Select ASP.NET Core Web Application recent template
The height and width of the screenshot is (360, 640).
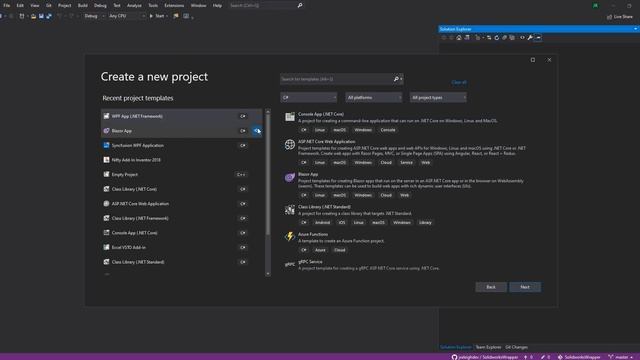[x=182, y=204]
